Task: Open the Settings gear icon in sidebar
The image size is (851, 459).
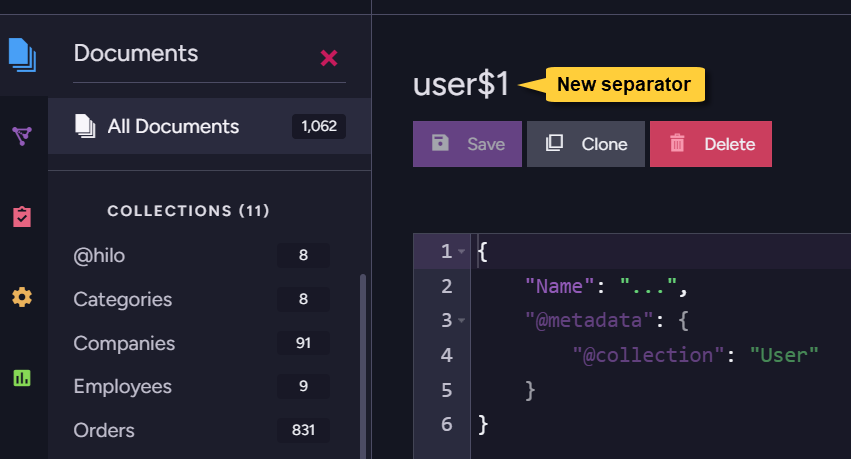Action: pos(22,297)
